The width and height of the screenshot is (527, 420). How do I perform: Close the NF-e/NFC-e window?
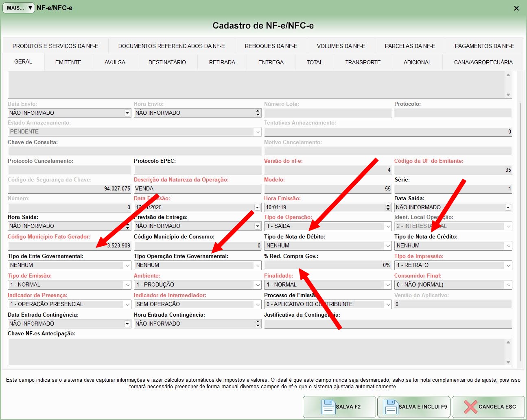tap(516, 8)
